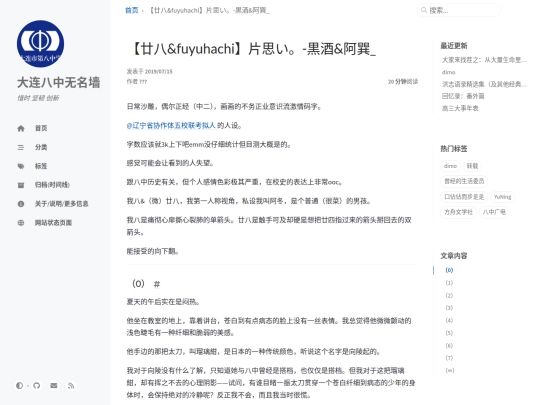Image resolution: width=540 pixels, height=405 pixels.
Task: Jump to section (2) in 文章内容
Action: coord(449,295)
